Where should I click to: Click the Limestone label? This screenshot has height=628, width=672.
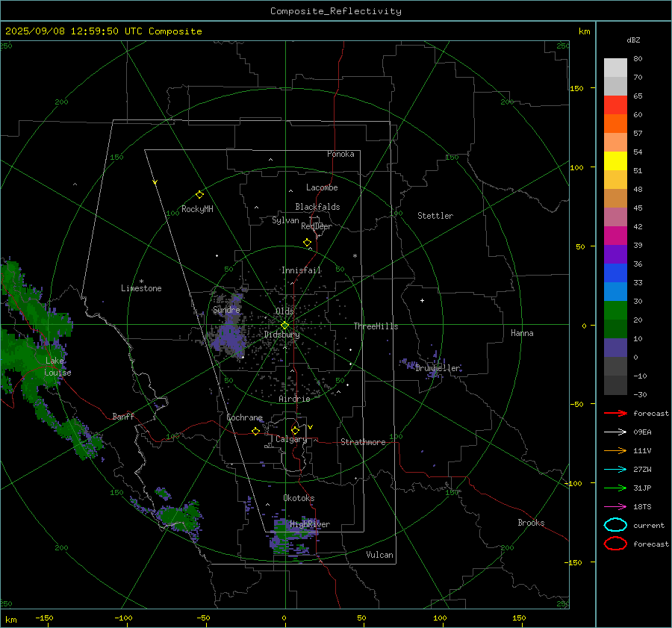[141, 288]
